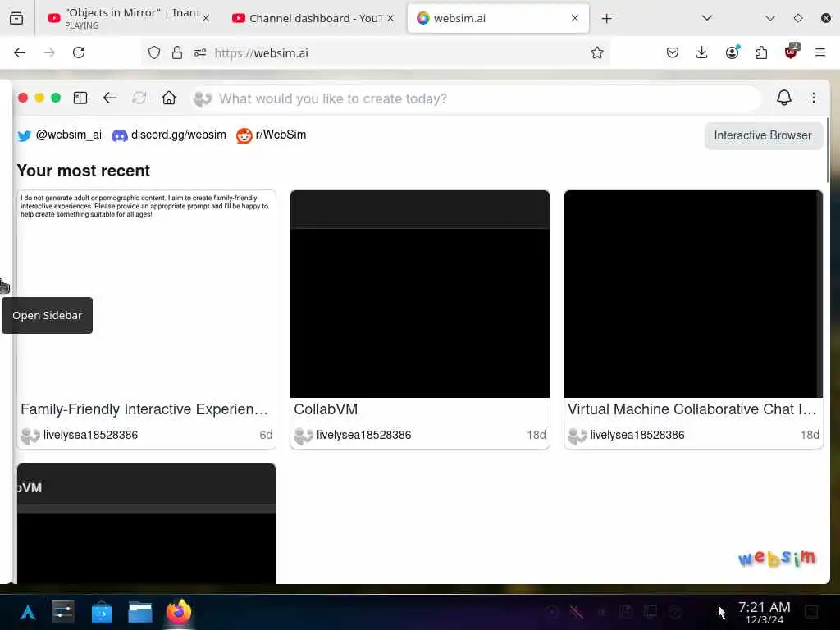Reload the websim page with inner refresh icon
Viewport: 840px width, 630px height.
click(139, 98)
